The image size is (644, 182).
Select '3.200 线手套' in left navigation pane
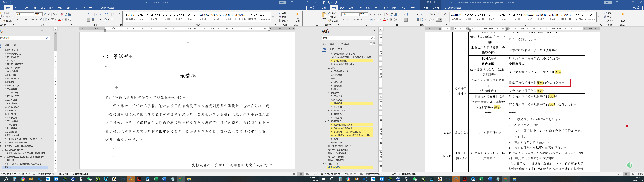pos(11,89)
